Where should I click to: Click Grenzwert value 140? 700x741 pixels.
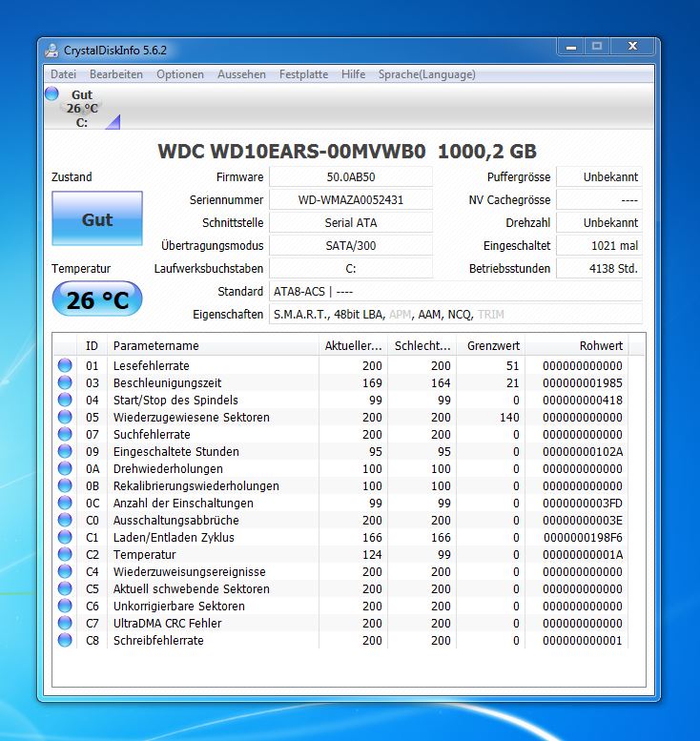(509, 418)
